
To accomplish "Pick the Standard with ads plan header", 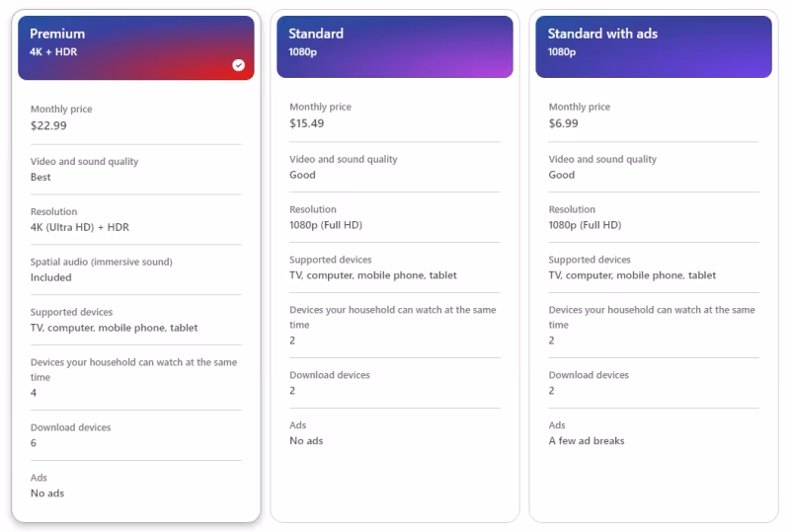I will pyautogui.click(x=654, y=45).
